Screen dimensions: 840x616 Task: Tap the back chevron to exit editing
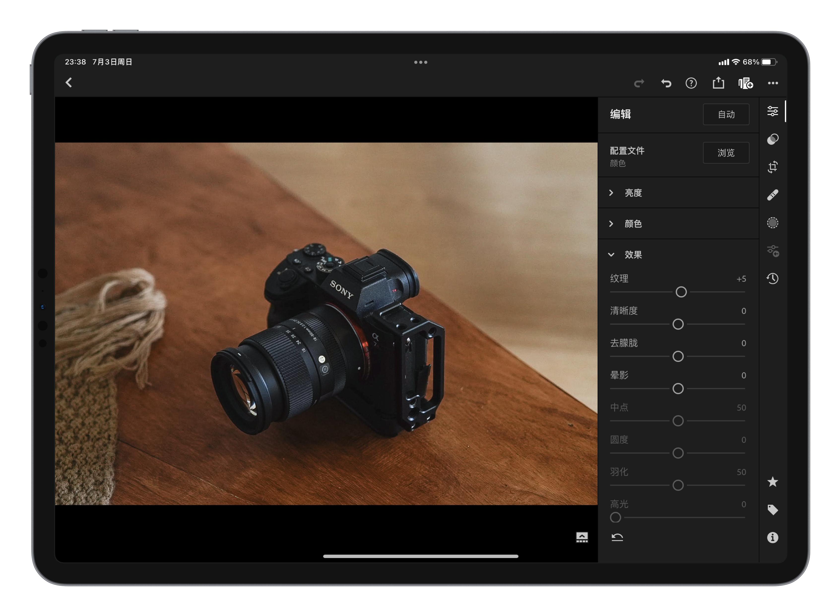click(69, 83)
